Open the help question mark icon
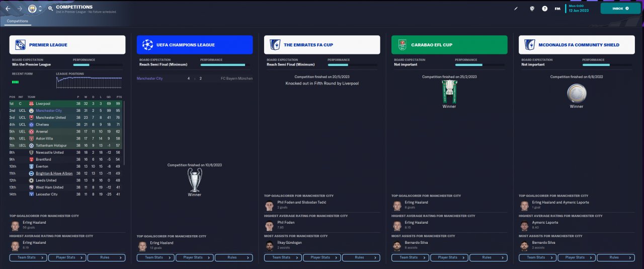The width and height of the screenshot is (644, 269). 544,9
